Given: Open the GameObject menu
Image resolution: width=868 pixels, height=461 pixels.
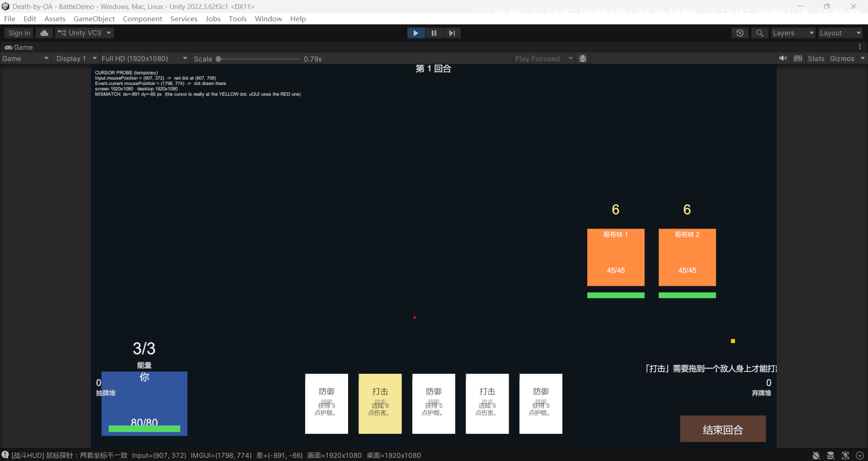Looking at the screenshot, I should point(94,19).
